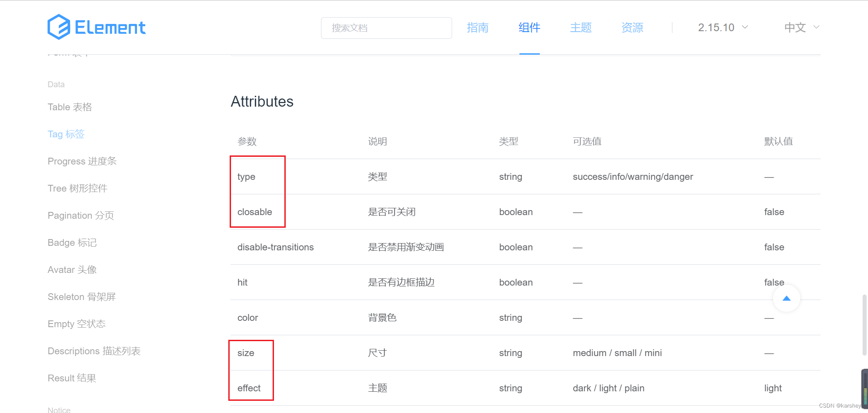Open the 主题 nav tab
The width and height of the screenshot is (868, 413).
click(x=581, y=28)
